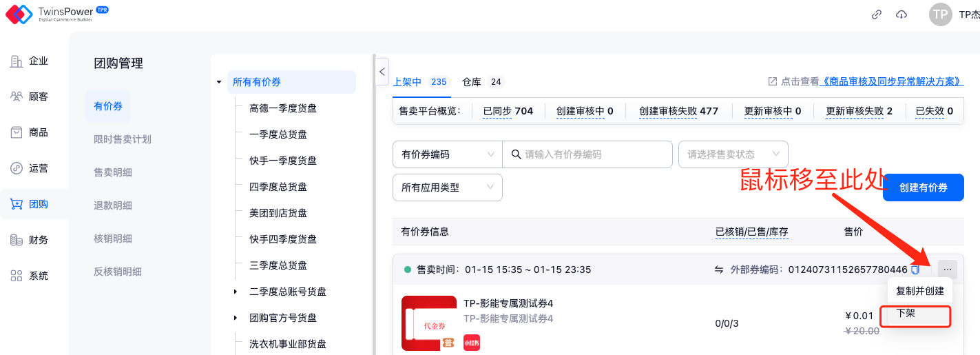Open the three-dots more actions button
The height and width of the screenshot is (355, 980).
coord(948,270)
